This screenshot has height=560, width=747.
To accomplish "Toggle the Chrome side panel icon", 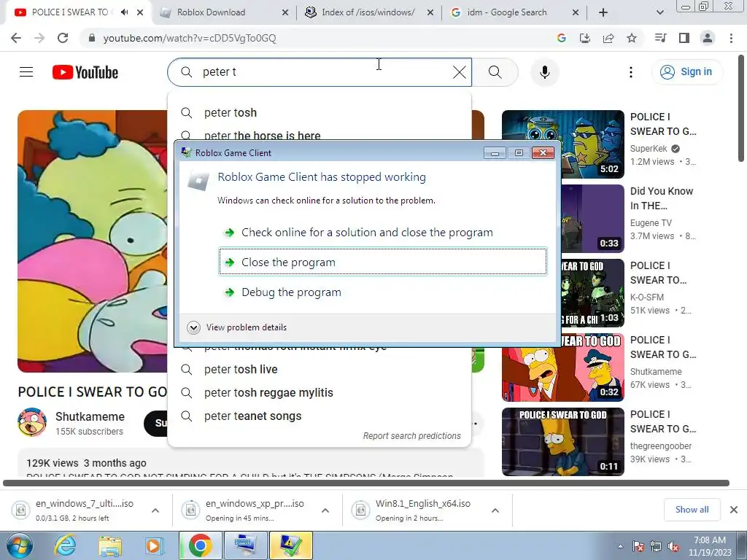I will pos(684,38).
